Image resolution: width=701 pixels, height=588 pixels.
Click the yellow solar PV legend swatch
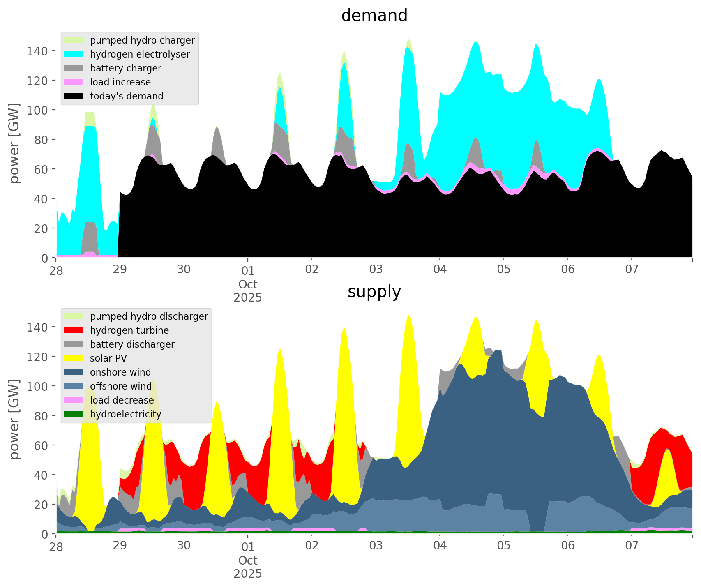[x=74, y=358]
